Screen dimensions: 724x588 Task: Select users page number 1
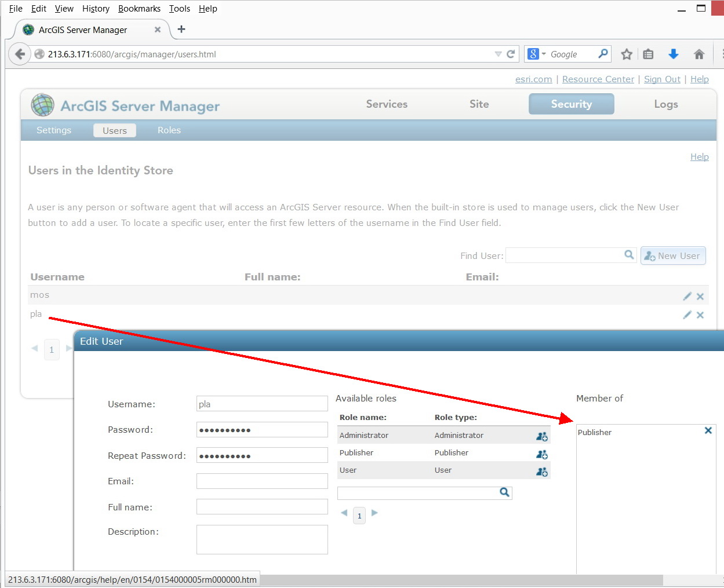click(x=52, y=349)
